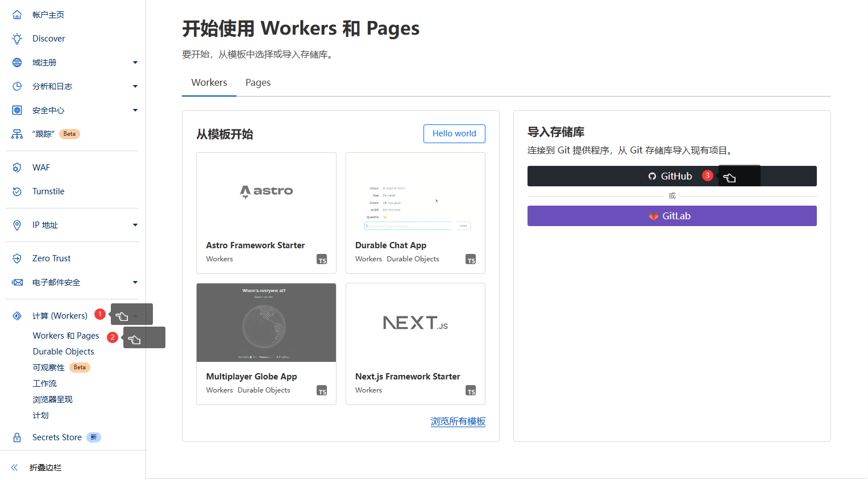Click the 电子邮件安全 envelope icon
Viewport: 868px width, 480px height.
coord(16,282)
